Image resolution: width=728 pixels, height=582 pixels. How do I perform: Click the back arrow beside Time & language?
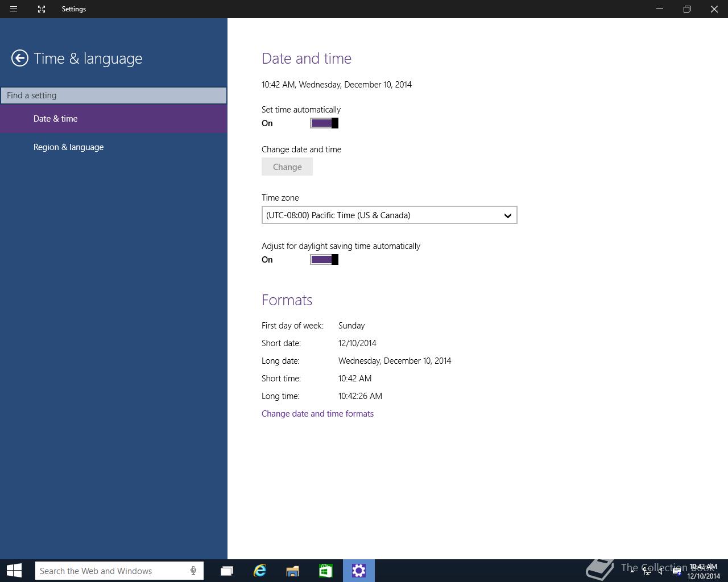(20, 58)
